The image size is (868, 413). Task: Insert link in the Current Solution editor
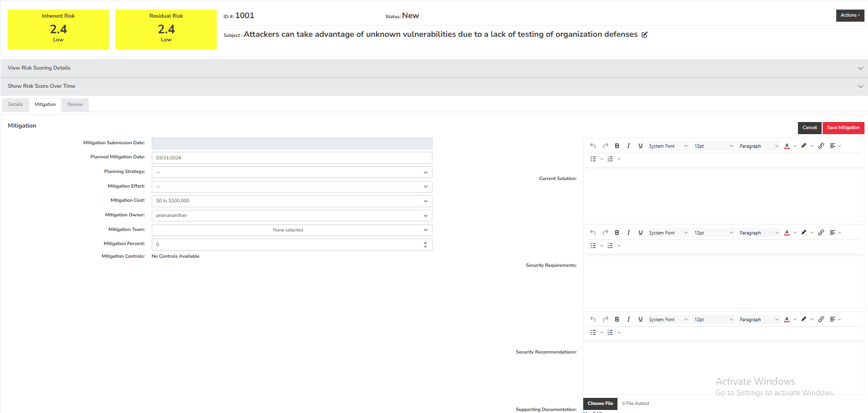coord(821,146)
